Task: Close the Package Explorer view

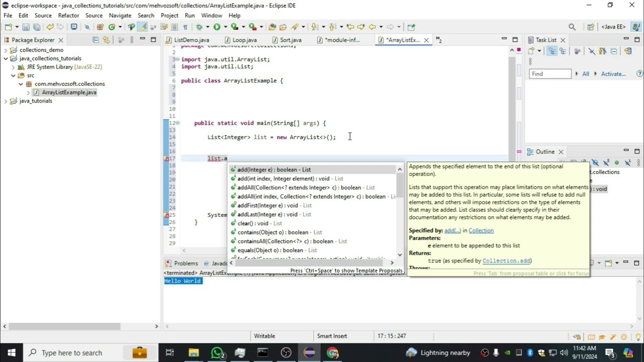Action: pyautogui.click(x=60, y=40)
